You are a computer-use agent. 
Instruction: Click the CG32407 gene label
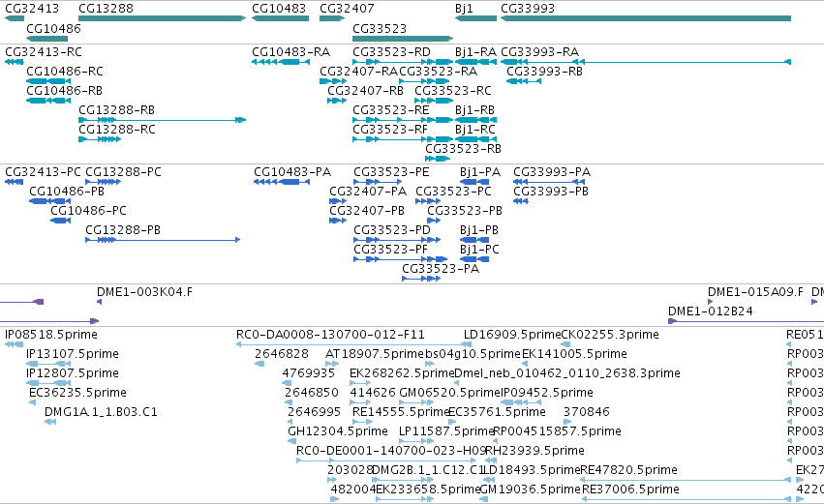[x=347, y=9]
